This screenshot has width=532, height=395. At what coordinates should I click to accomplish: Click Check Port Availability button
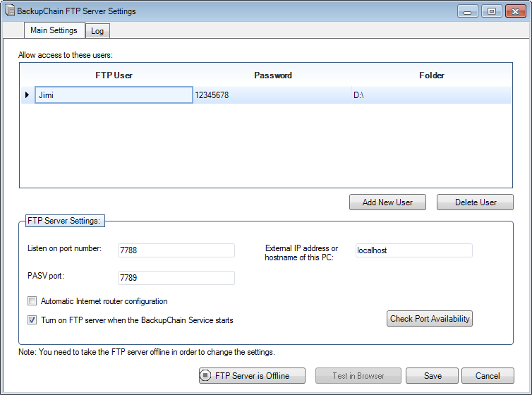click(430, 318)
